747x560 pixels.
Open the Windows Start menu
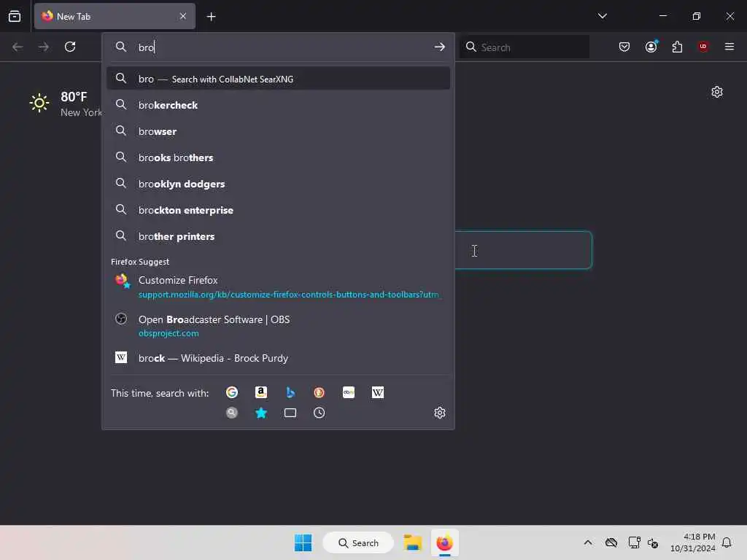(x=303, y=542)
